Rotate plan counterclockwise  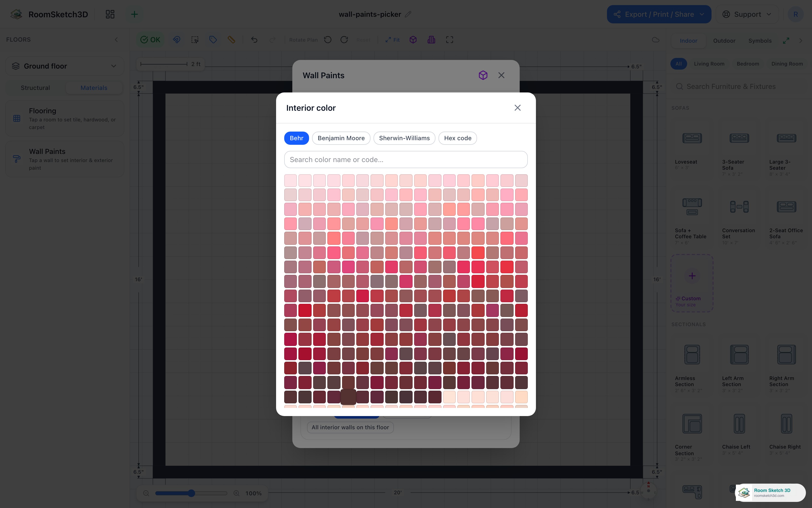(328, 40)
